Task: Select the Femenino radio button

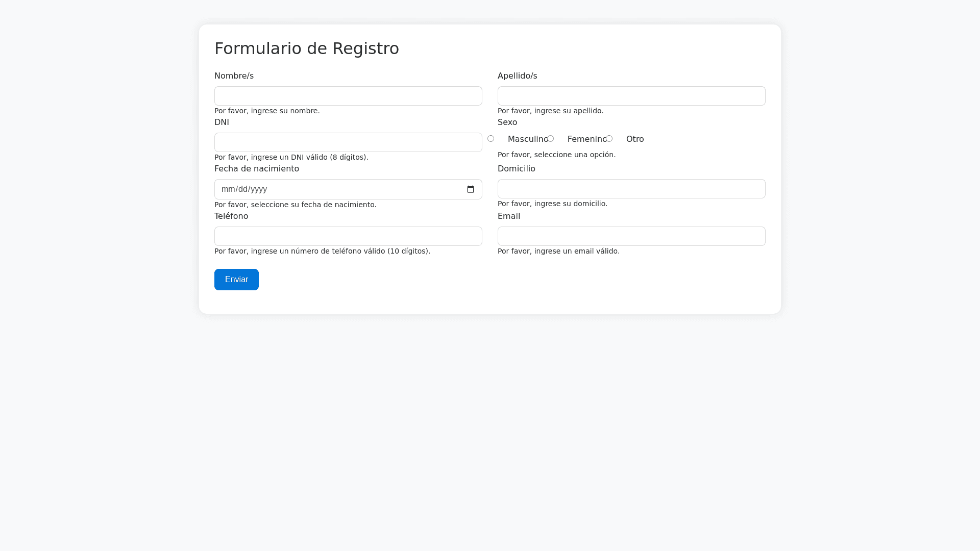Action: pos(550,138)
